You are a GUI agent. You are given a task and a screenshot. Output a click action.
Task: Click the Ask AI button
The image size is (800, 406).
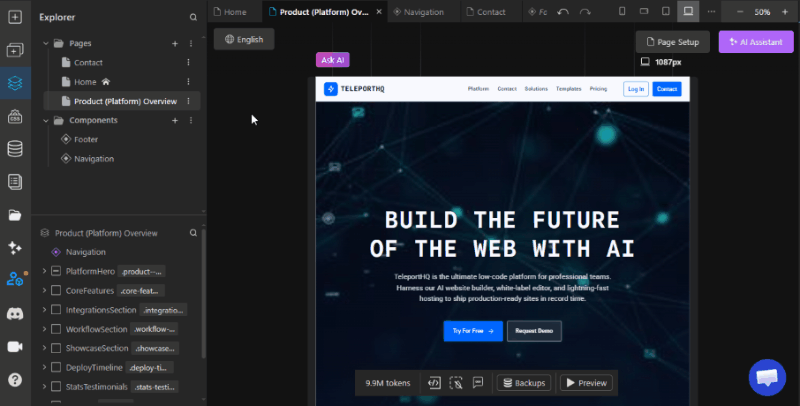tap(333, 60)
